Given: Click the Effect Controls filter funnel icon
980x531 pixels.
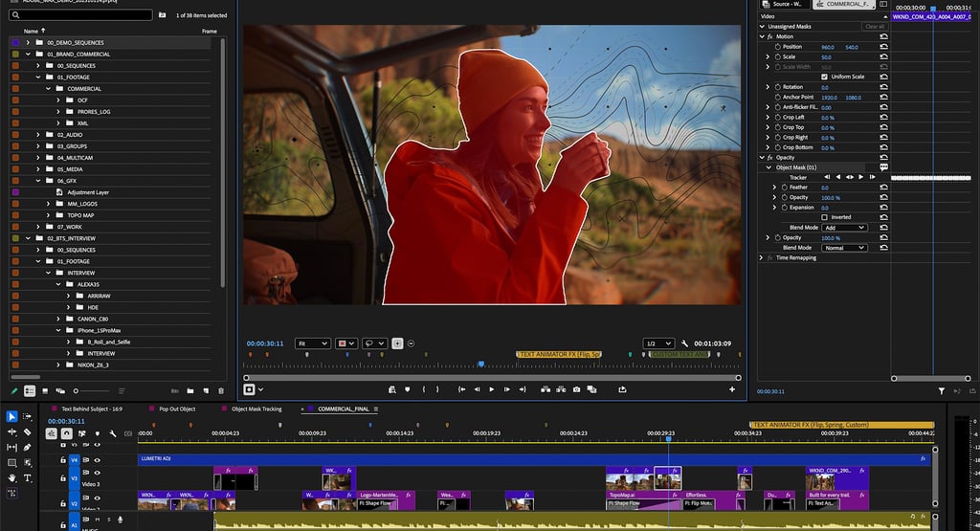Looking at the screenshot, I should [942, 391].
